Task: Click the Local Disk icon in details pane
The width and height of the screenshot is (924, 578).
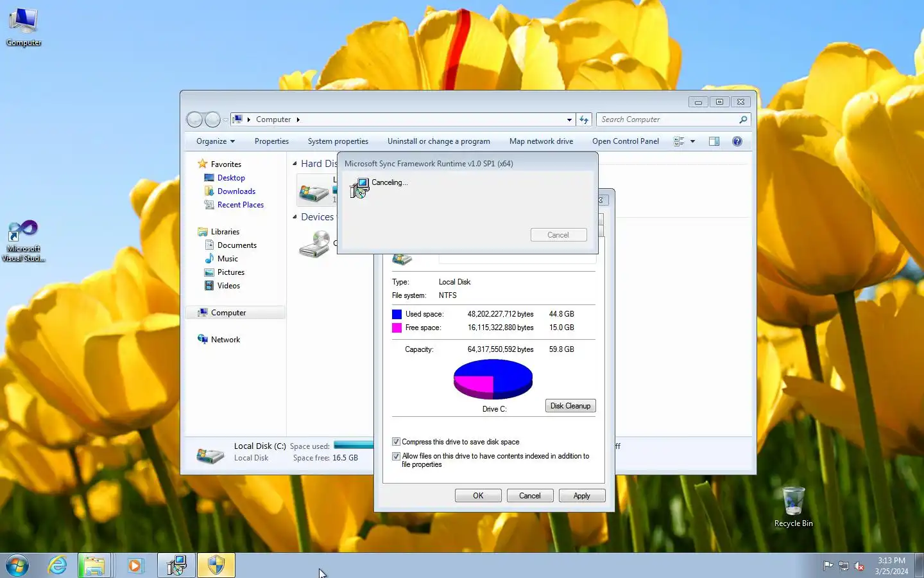Action: pos(210,455)
